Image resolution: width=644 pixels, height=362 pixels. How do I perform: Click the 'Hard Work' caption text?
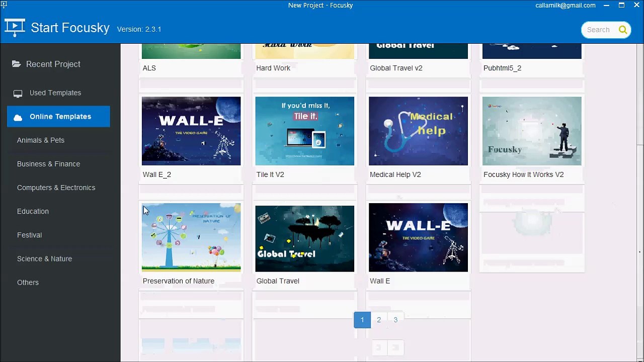point(273,68)
